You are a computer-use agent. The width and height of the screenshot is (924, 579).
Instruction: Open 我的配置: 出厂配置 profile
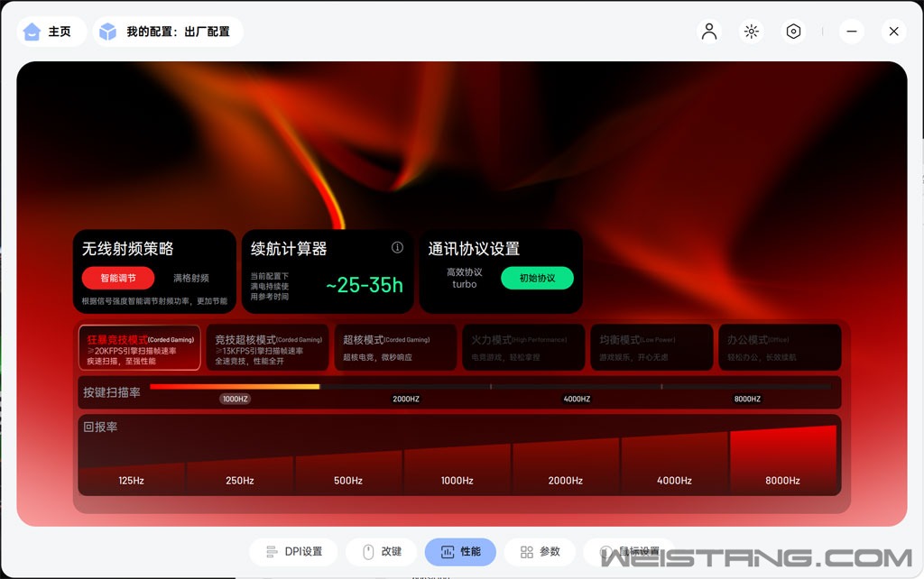coord(168,32)
